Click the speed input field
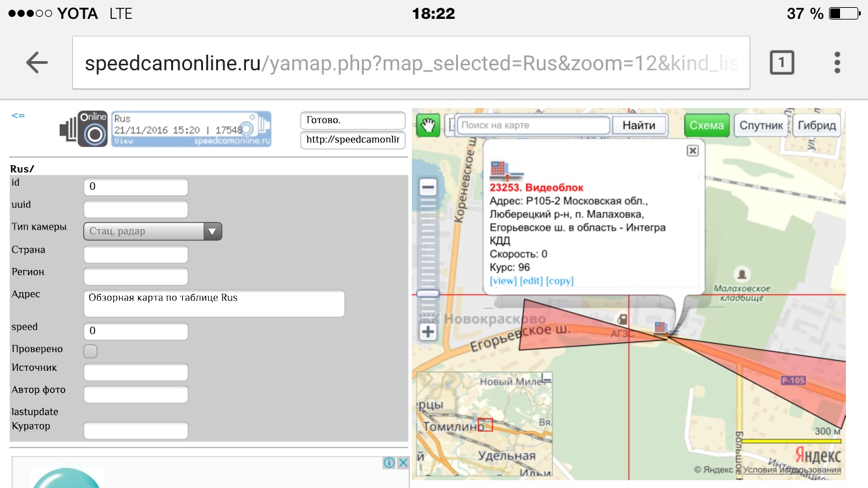This screenshot has height=488, width=868. 136,331
